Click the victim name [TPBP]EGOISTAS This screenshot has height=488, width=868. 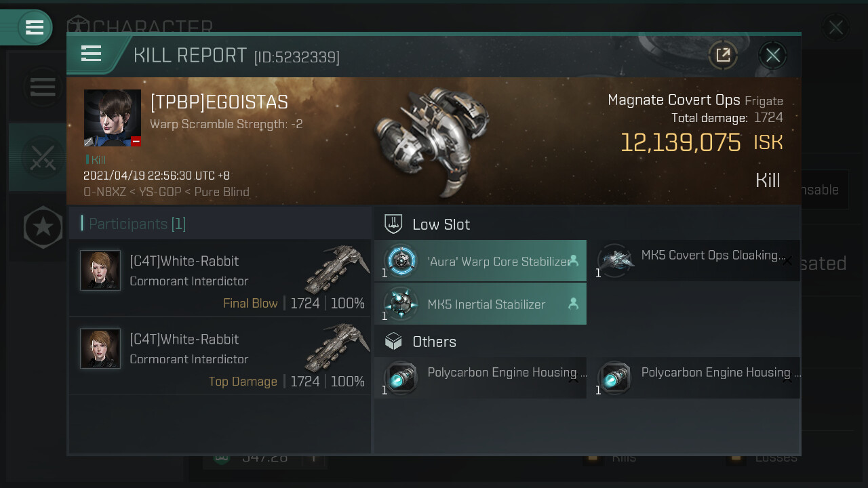(x=219, y=102)
